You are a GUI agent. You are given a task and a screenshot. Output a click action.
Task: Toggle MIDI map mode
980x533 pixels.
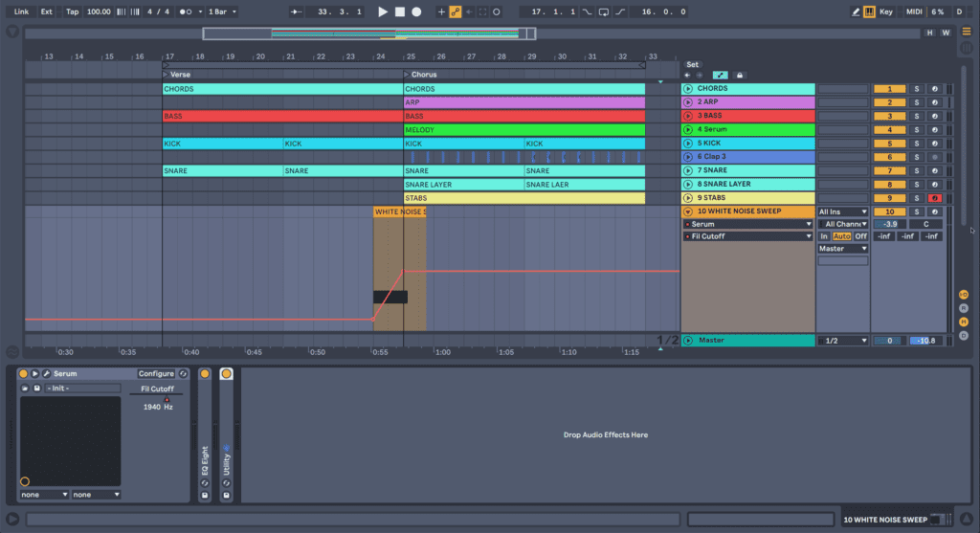click(914, 11)
